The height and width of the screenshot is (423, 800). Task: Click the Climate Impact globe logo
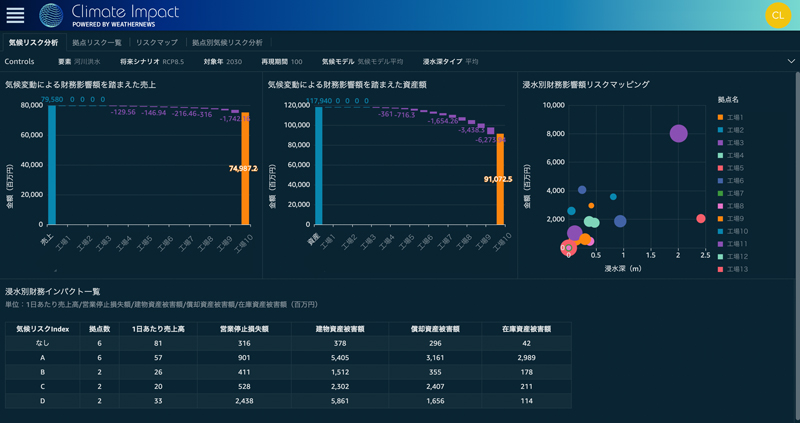tap(51, 15)
